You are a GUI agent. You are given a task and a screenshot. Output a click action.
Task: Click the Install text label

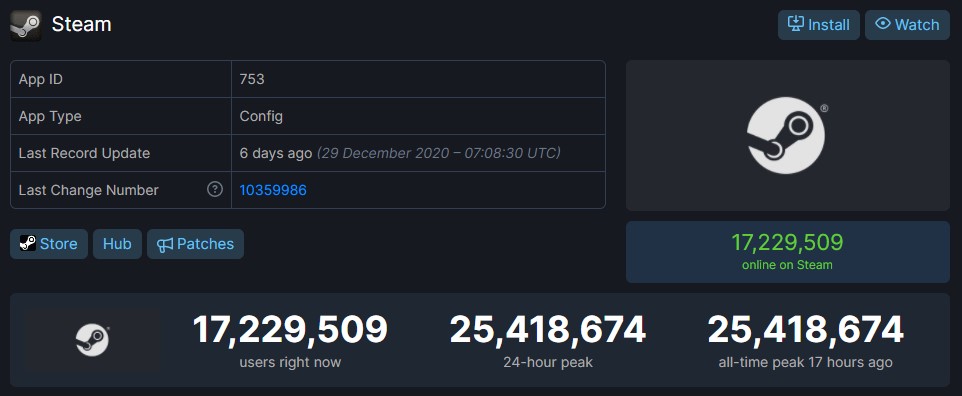pyautogui.click(x=829, y=25)
